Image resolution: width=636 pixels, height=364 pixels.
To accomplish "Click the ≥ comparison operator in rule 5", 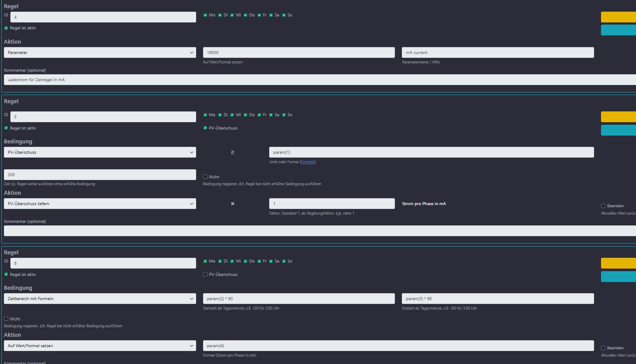I will pyautogui.click(x=232, y=152).
